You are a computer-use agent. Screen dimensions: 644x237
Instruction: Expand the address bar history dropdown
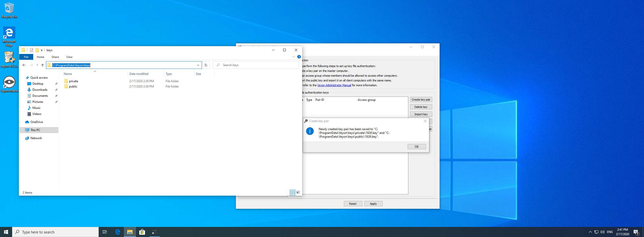click(x=198, y=65)
